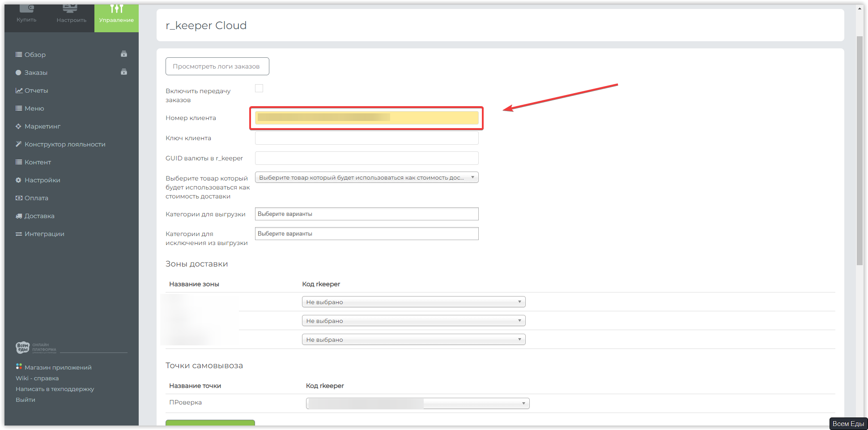Open the Купить tab icon
The width and height of the screenshot is (868, 430).
pyautogui.click(x=26, y=9)
